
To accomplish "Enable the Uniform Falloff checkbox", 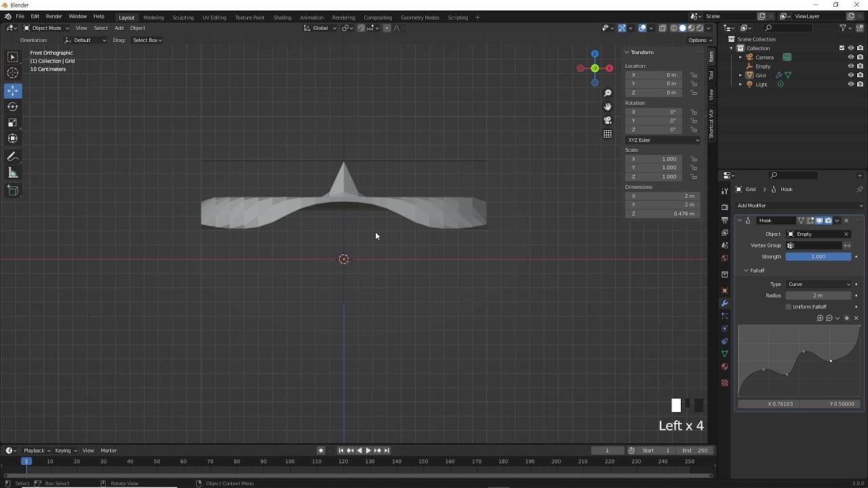I will pyautogui.click(x=789, y=307).
